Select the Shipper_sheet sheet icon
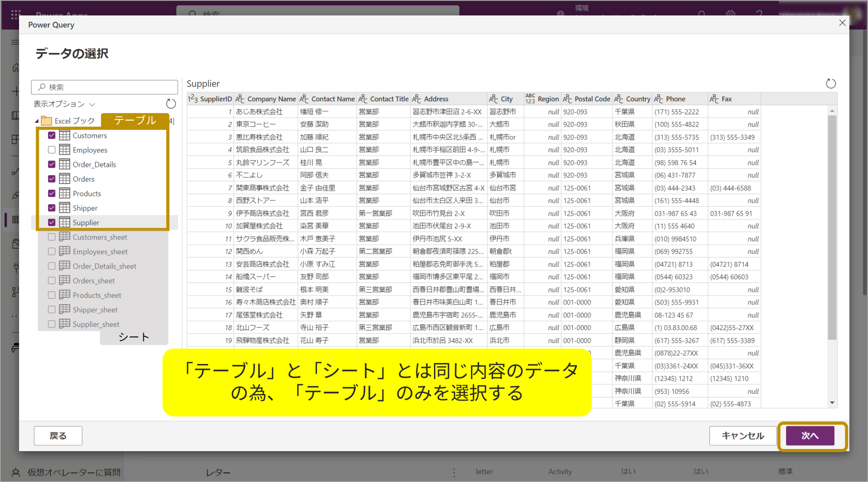868x482 pixels. click(65, 309)
